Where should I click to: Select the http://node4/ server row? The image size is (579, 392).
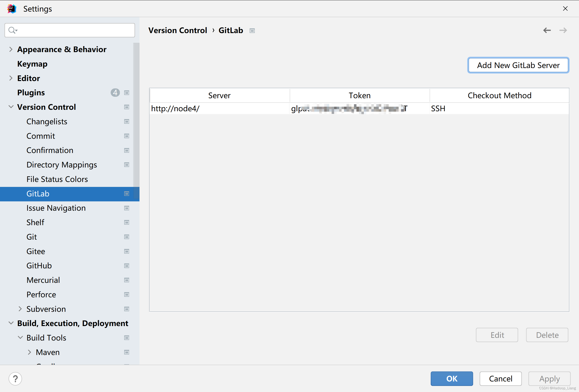click(x=219, y=109)
